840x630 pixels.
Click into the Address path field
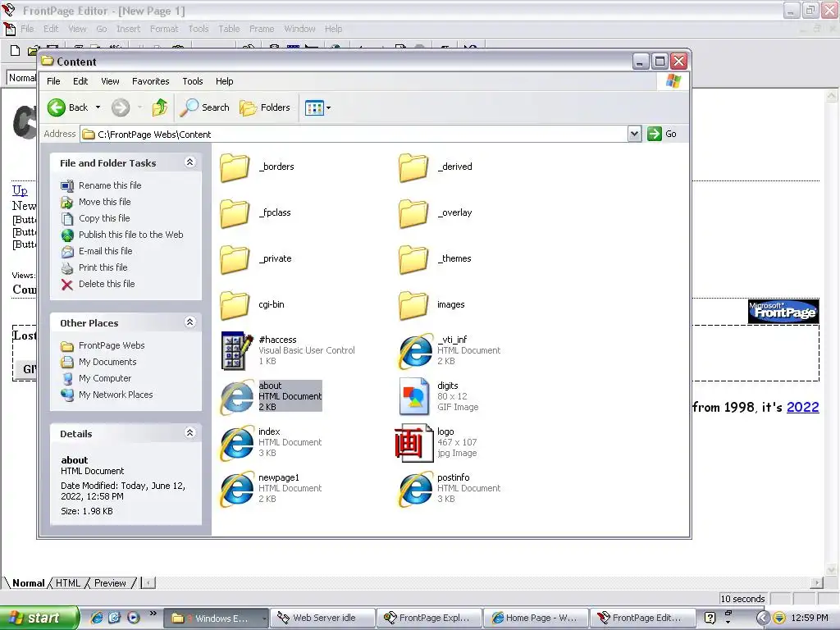[354, 134]
